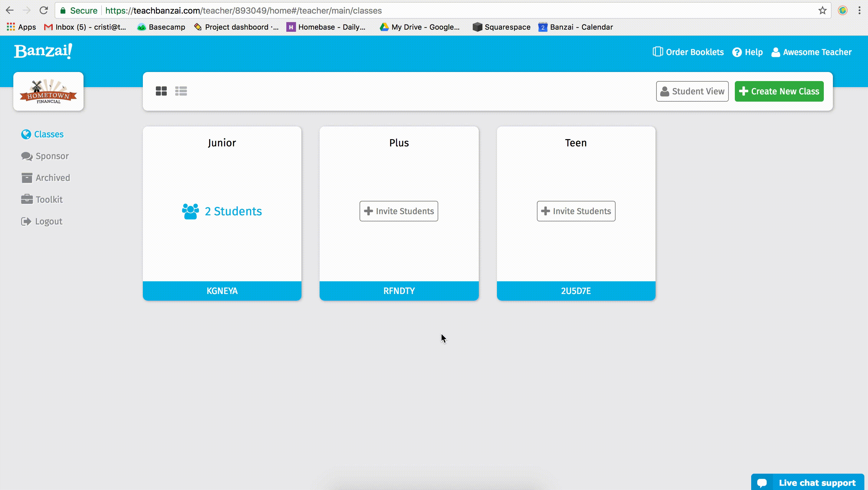Open the Sponsor sidebar section
This screenshot has width=868, height=490.
[x=45, y=156]
